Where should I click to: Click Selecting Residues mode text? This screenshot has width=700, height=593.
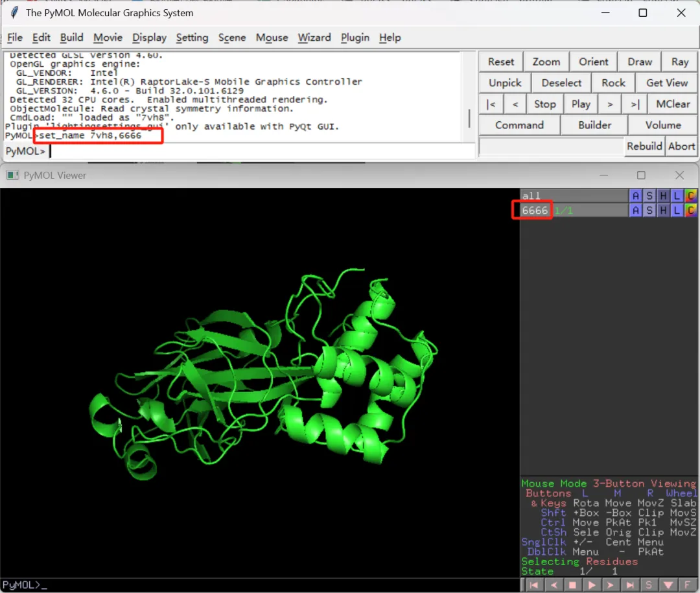(579, 561)
